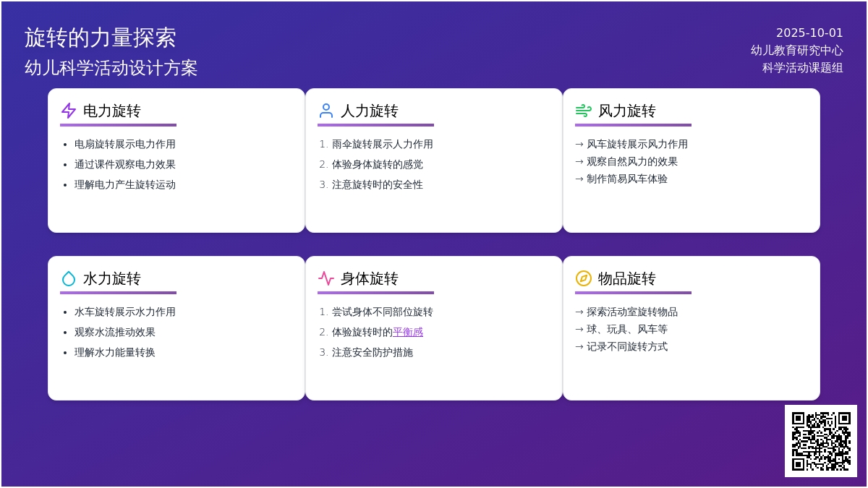868x488 pixels.
Task: Click the lightning bolt icon beside 电力旋转
Action: point(69,111)
